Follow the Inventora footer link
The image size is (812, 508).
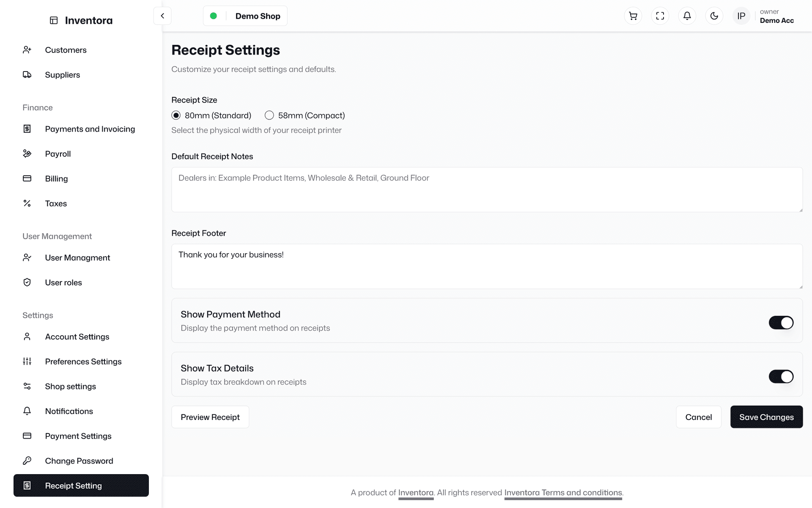click(x=416, y=493)
